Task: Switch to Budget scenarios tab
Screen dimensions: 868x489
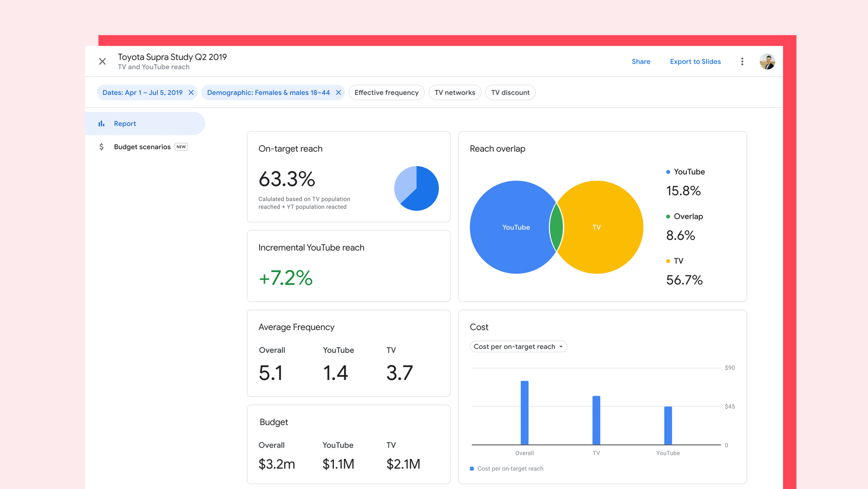Action: point(142,147)
